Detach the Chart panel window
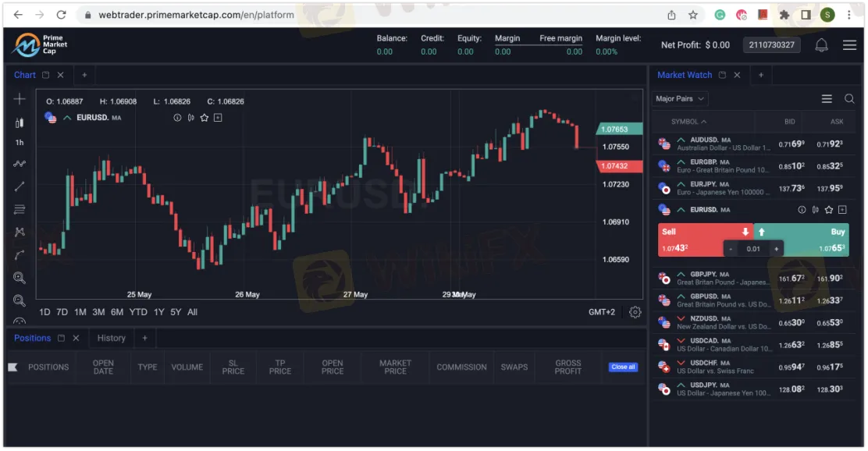The image size is (868, 451). coord(46,75)
